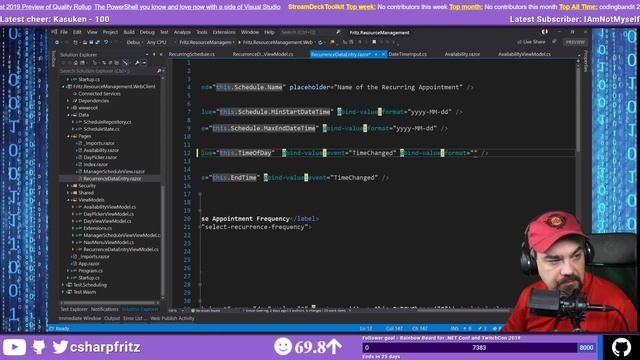Open the Debug menu

point(147,32)
